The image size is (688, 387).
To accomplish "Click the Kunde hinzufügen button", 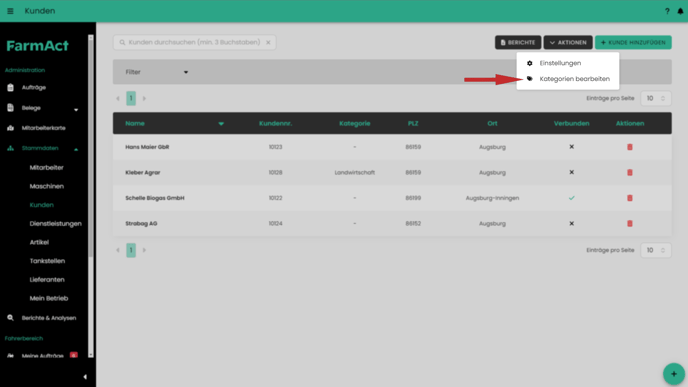I will (633, 43).
